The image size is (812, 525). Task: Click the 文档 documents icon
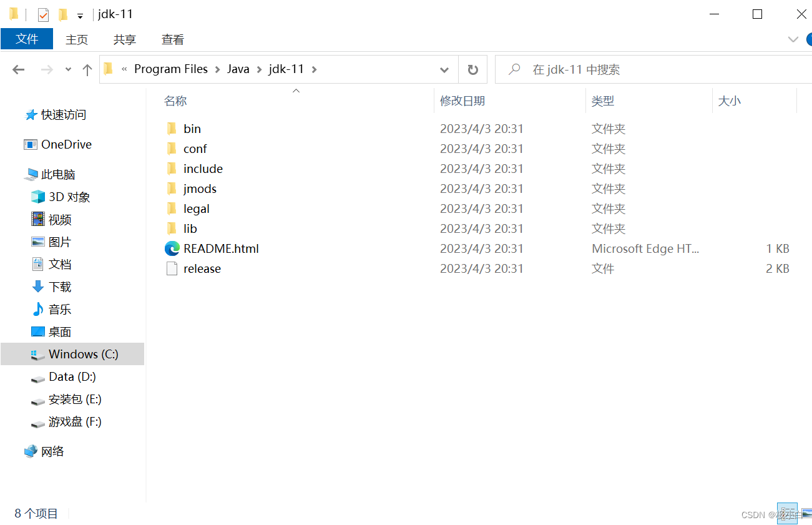coord(38,264)
